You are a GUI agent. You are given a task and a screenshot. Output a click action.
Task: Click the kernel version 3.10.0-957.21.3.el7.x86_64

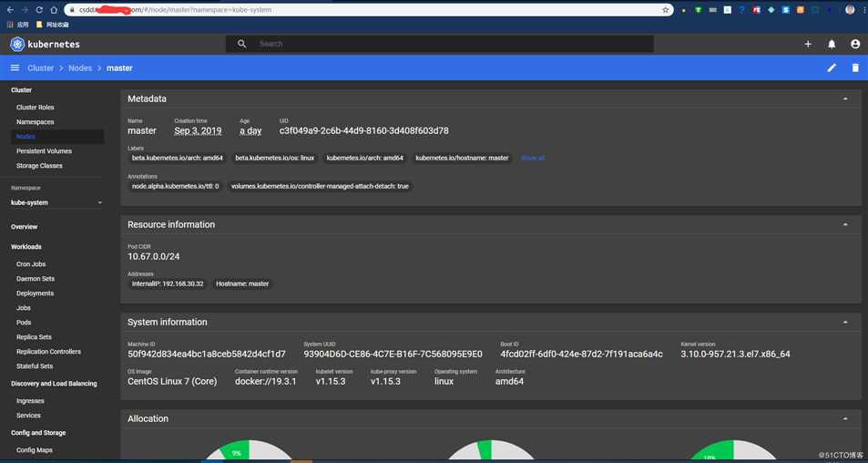pyautogui.click(x=735, y=355)
